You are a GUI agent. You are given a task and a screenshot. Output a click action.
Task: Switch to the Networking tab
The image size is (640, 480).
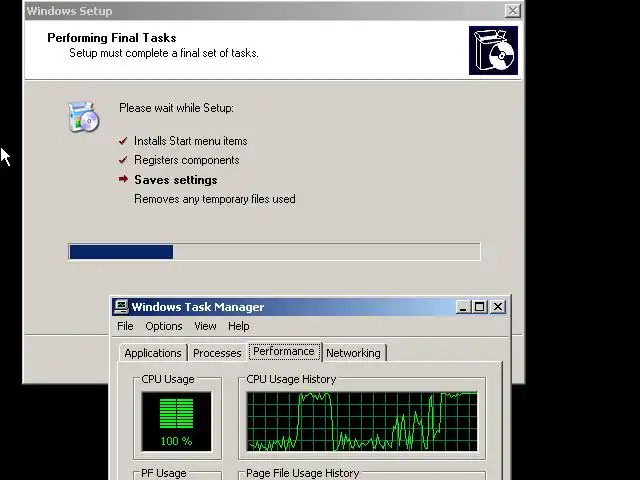point(353,353)
